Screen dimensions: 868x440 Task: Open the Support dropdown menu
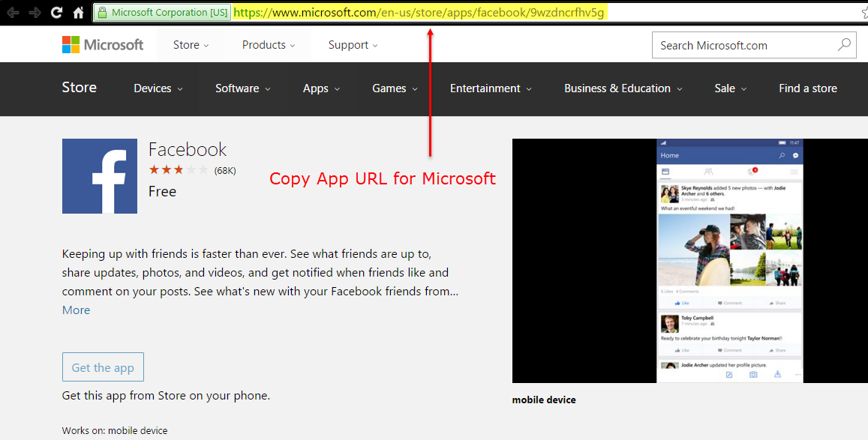tap(353, 45)
